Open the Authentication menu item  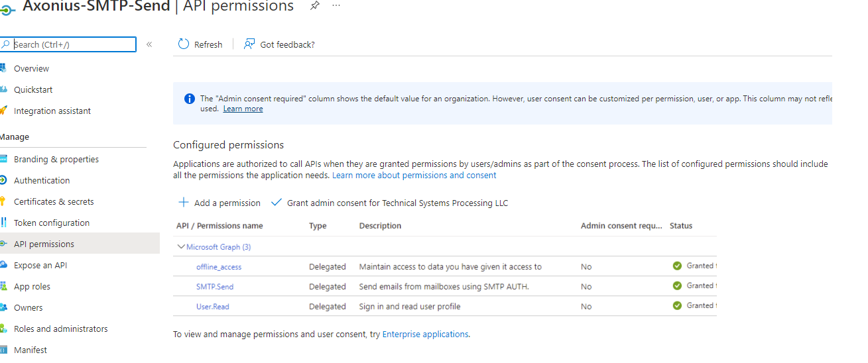pos(42,180)
